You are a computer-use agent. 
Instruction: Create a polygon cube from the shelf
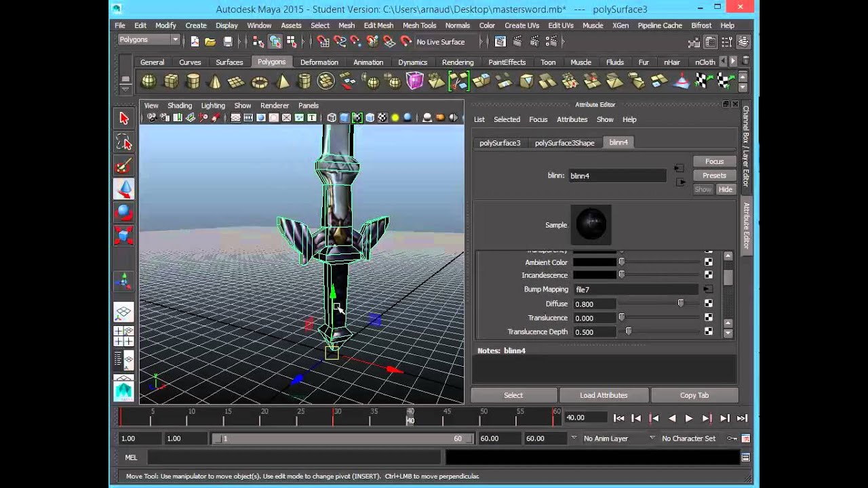click(171, 82)
